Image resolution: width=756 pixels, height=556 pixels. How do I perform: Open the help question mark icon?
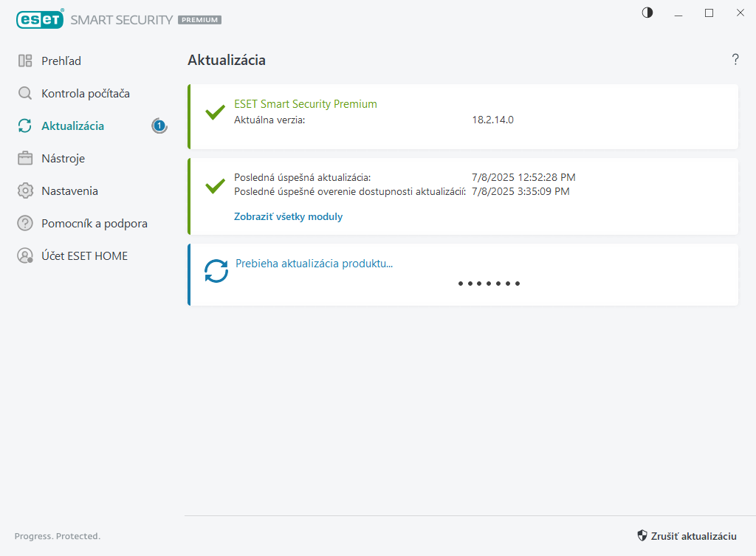click(735, 60)
